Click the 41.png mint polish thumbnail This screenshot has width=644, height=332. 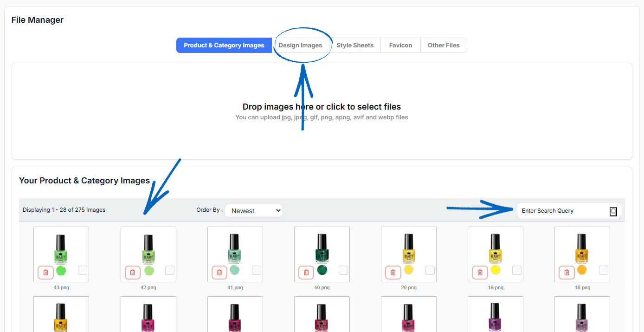coord(235,254)
